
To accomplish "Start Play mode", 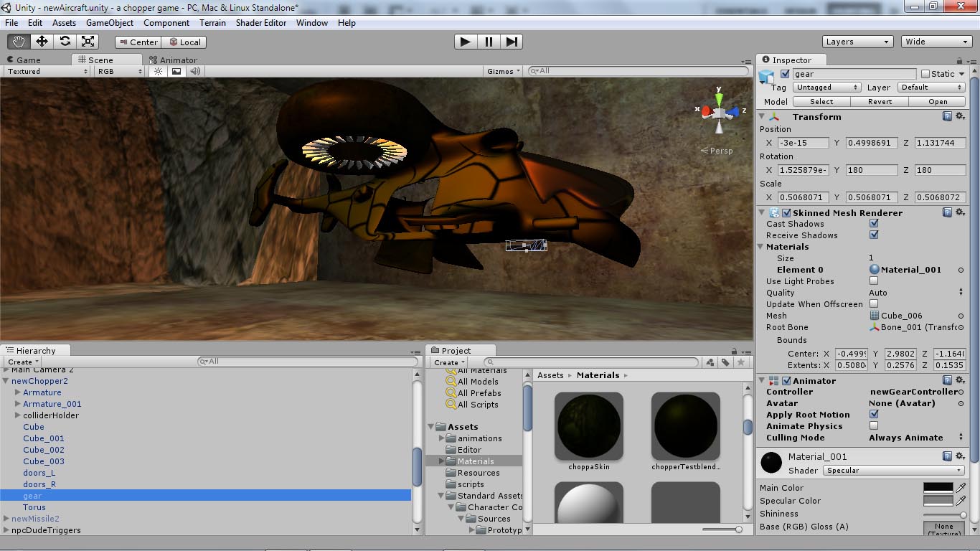I will click(465, 42).
